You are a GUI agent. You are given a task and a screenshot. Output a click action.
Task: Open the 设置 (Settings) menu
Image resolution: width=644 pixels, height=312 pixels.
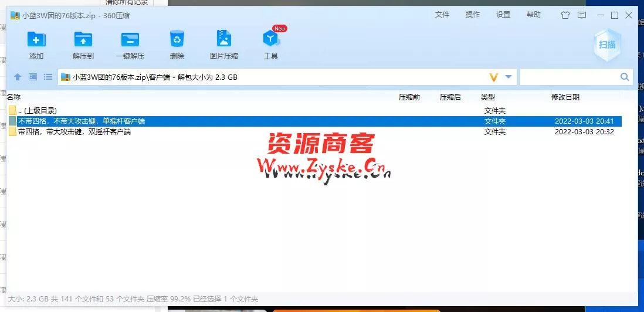point(503,15)
